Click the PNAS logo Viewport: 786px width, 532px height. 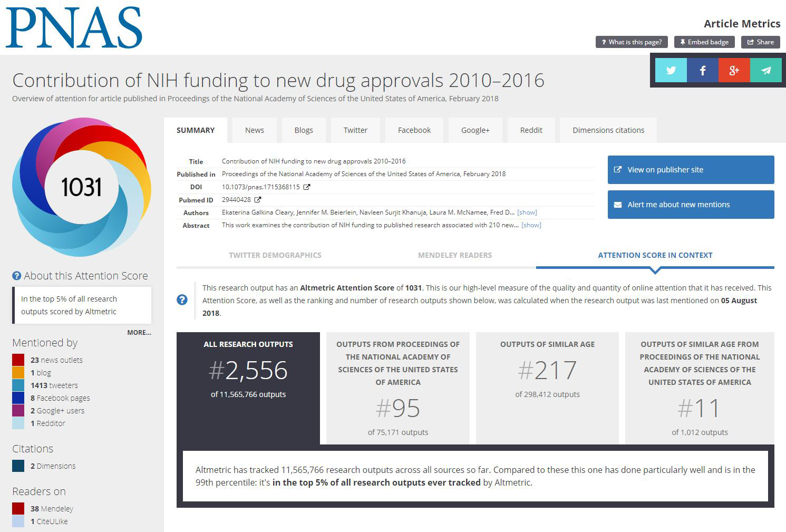(74, 27)
